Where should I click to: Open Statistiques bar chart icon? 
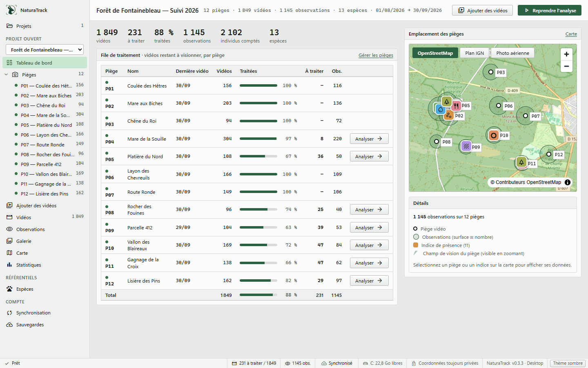click(9, 265)
